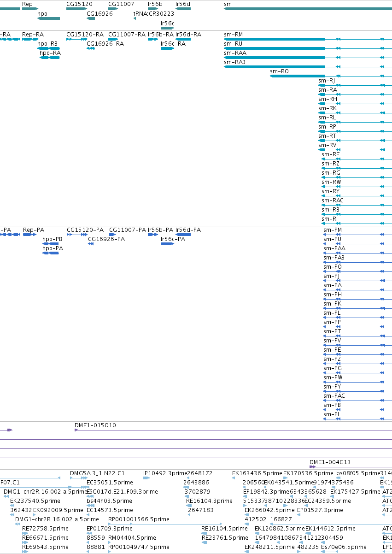Select the DME1-004G13 feature
392x554 pixels.
click(351, 467)
